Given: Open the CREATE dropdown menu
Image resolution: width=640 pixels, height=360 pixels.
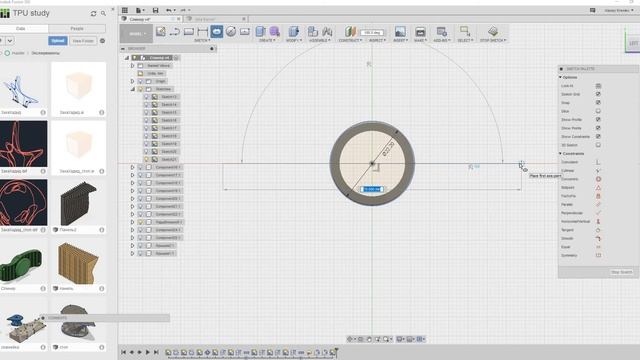Looking at the screenshot, I should click(x=267, y=40).
